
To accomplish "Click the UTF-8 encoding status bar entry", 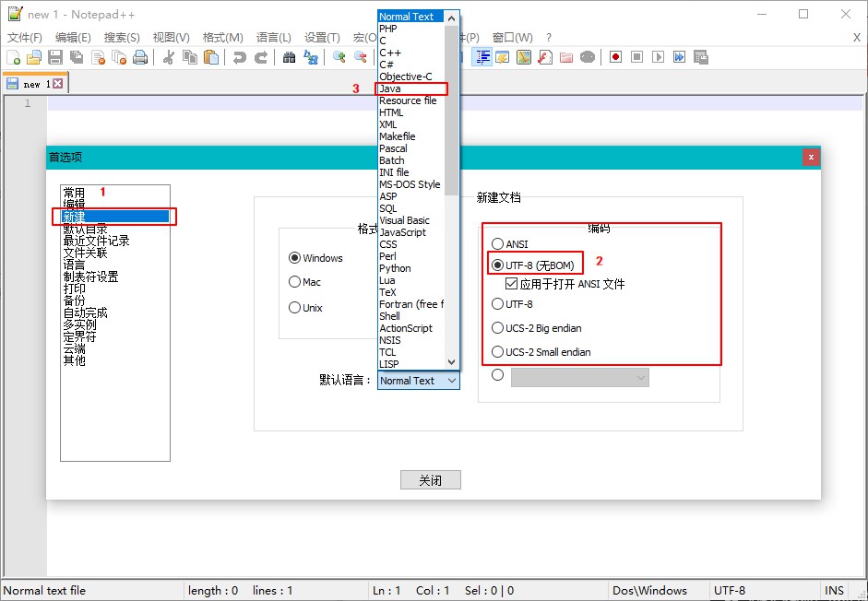I will 764,591.
